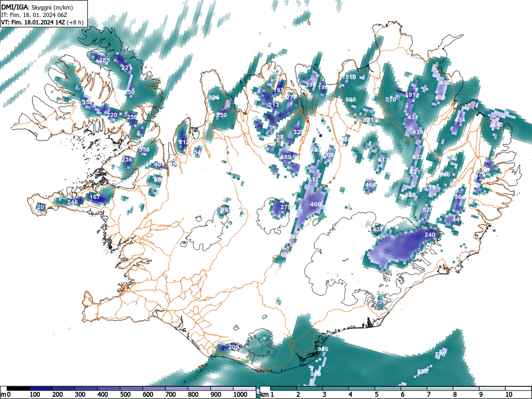Click the 258 visibility value

(132, 117)
